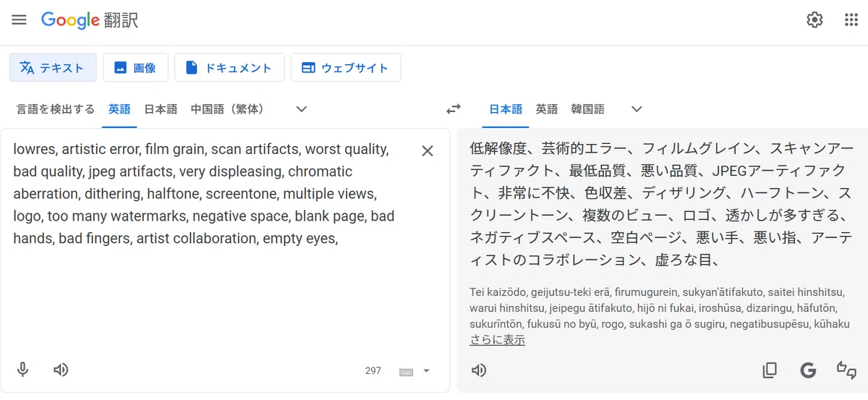This screenshot has height=400, width=868.
Task: Copy the translation to clipboard
Action: (770, 370)
